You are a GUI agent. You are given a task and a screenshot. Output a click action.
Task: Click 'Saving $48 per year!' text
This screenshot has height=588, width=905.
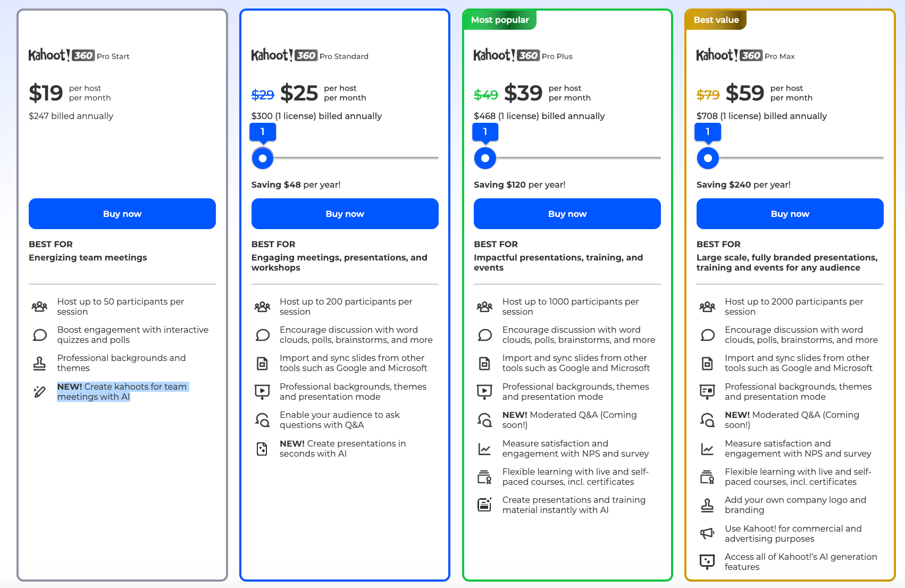pos(296,184)
